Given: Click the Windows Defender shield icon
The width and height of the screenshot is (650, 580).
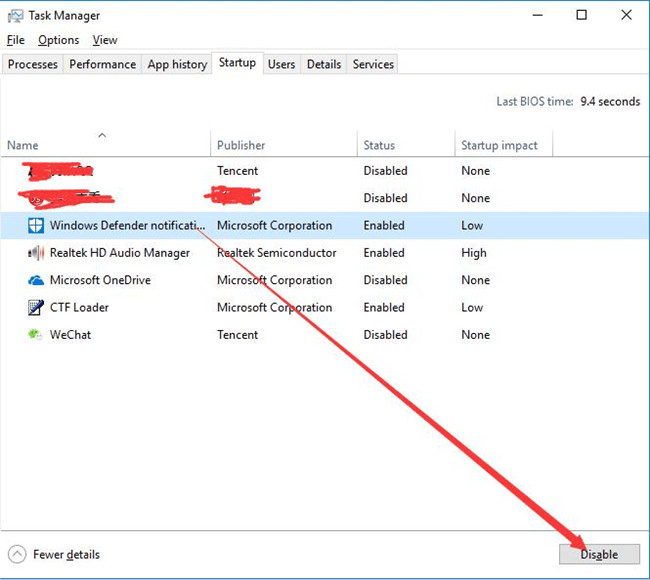Looking at the screenshot, I should [x=35, y=226].
